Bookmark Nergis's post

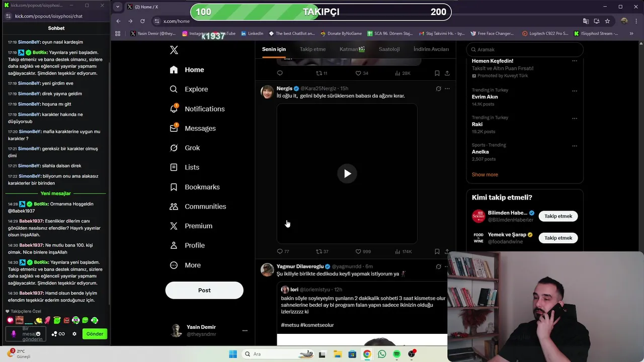pyautogui.click(x=437, y=251)
